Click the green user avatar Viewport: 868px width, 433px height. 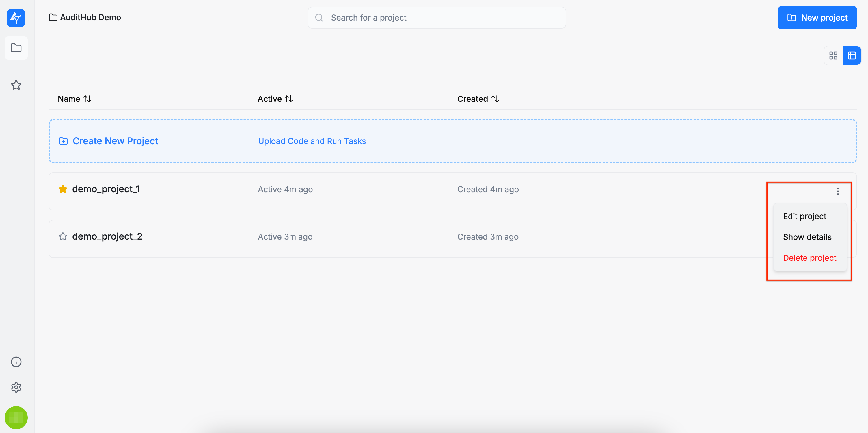tap(16, 417)
